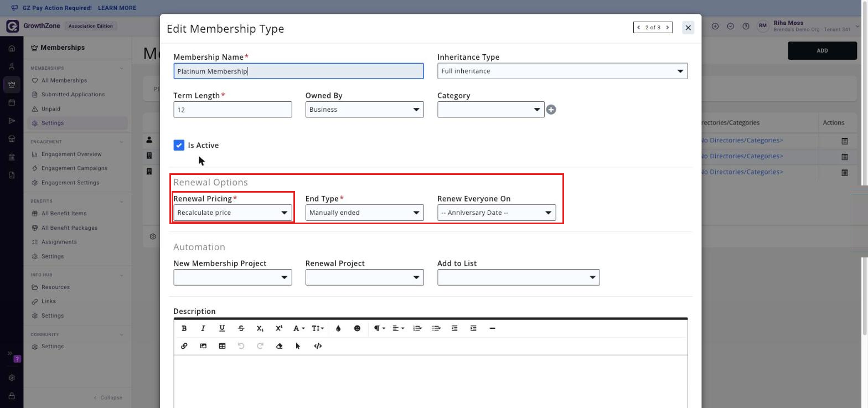Viewport: 868px width, 408px height.
Task: Open Links under Info Hub
Action: (x=49, y=302)
